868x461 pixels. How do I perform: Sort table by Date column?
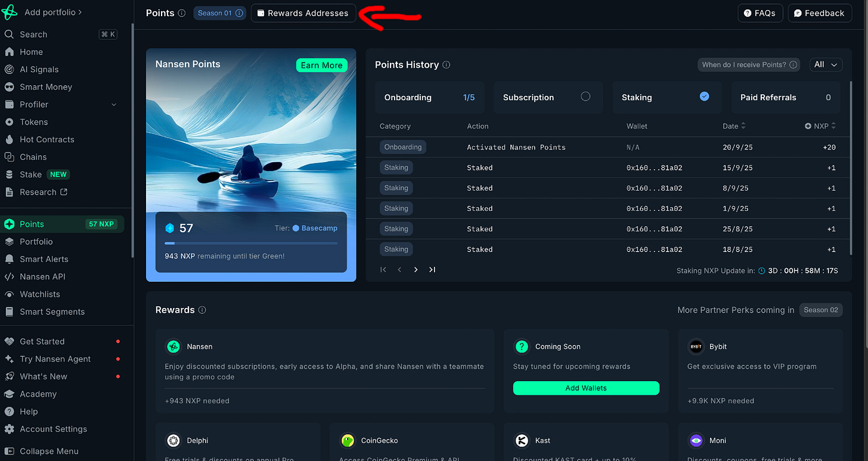coord(734,126)
